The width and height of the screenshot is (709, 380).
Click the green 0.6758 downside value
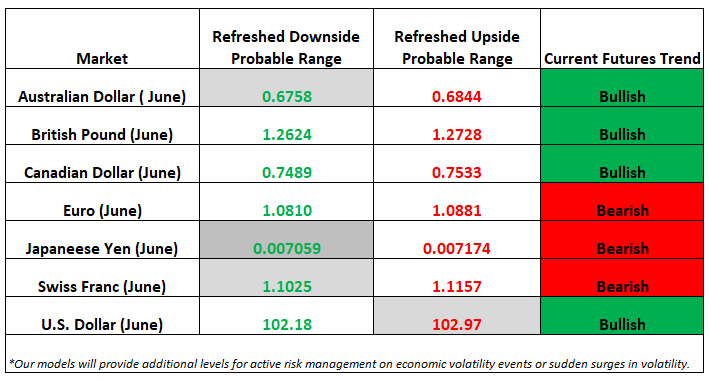[287, 96]
